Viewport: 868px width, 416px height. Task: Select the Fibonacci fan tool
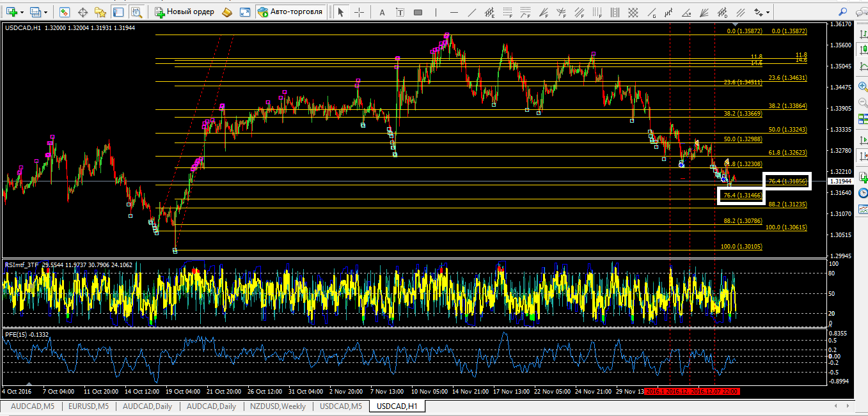click(544, 12)
